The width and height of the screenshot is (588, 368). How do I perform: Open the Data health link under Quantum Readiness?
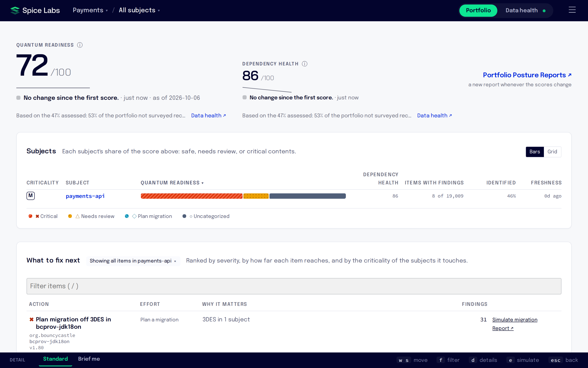coord(208,116)
